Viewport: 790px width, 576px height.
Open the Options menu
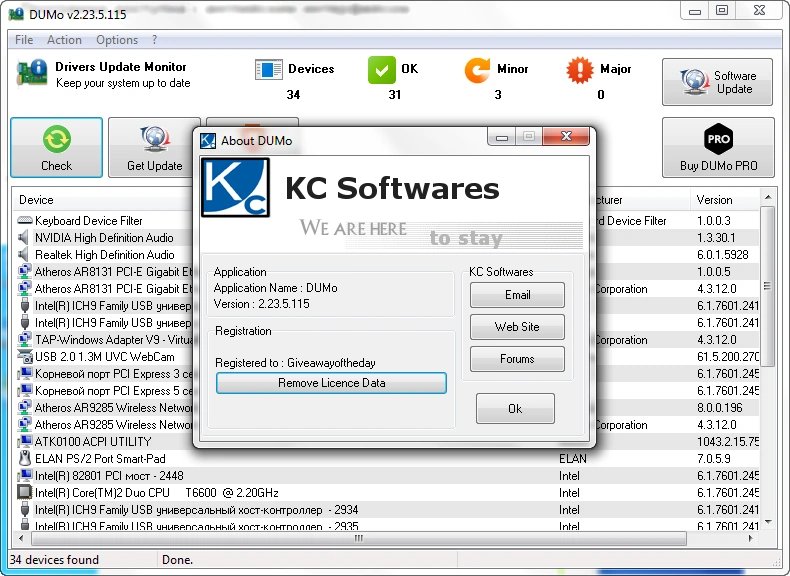117,40
